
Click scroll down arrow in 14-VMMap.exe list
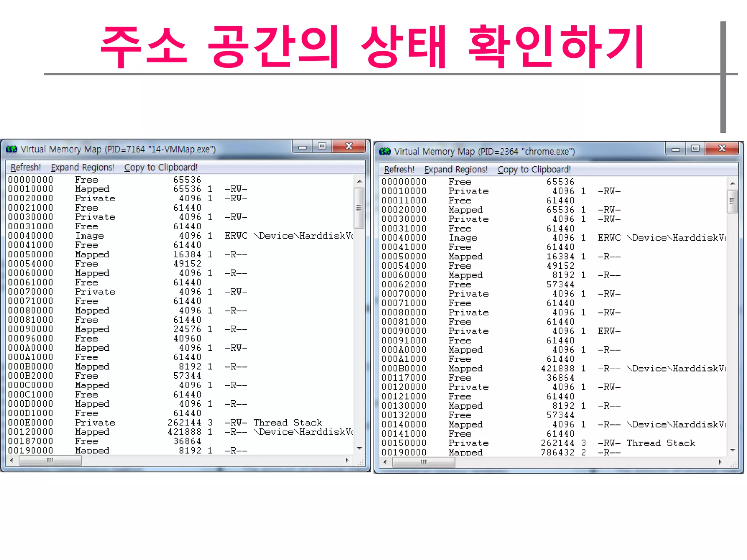pos(359,448)
